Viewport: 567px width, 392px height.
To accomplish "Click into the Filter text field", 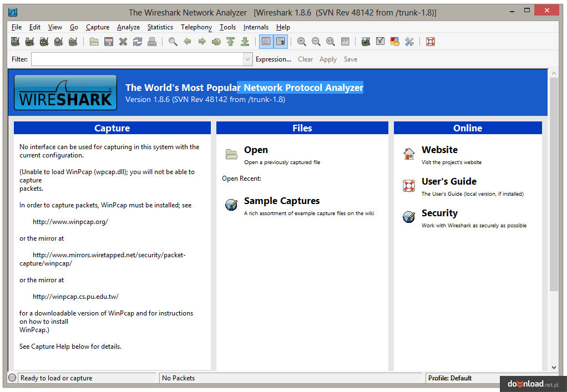I will tap(137, 59).
